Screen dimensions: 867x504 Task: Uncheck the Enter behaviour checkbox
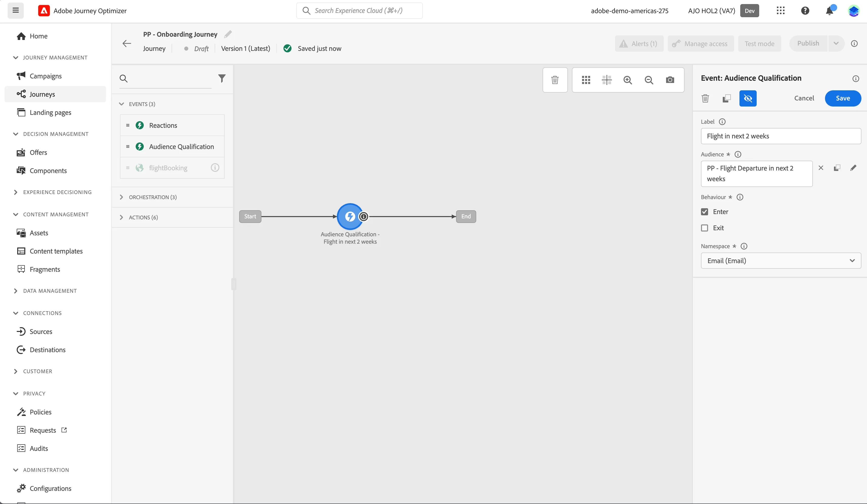(705, 212)
